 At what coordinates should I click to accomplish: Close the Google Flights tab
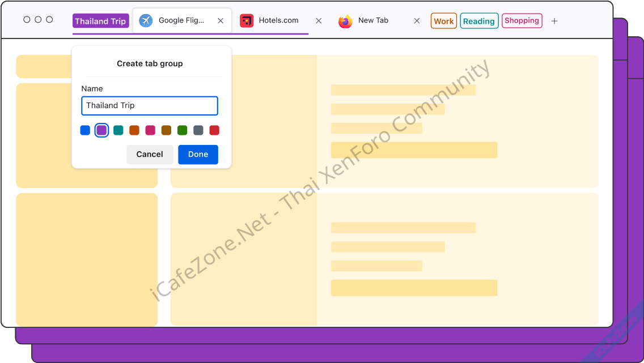(221, 20)
